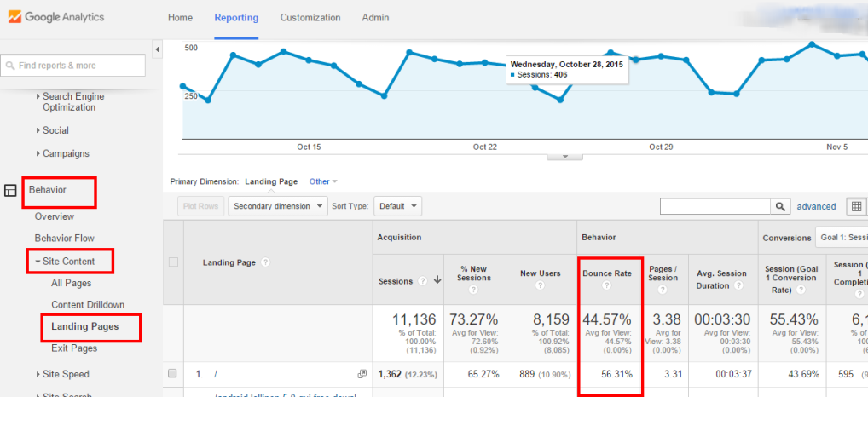Expand the Social section
Screen dimensions: 868x437
tap(53, 130)
